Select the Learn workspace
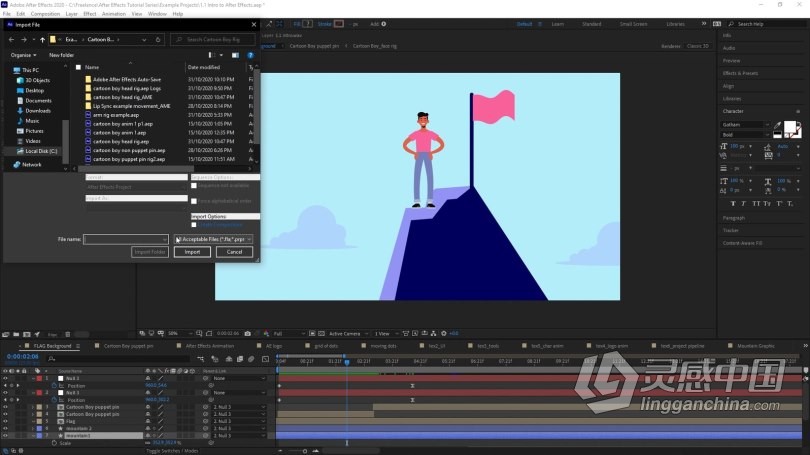Screen dimensions: 810x455 (557, 24)
